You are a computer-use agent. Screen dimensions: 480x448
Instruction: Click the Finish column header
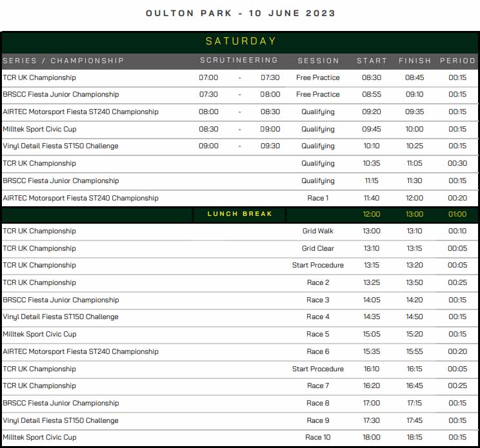click(414, 61)
